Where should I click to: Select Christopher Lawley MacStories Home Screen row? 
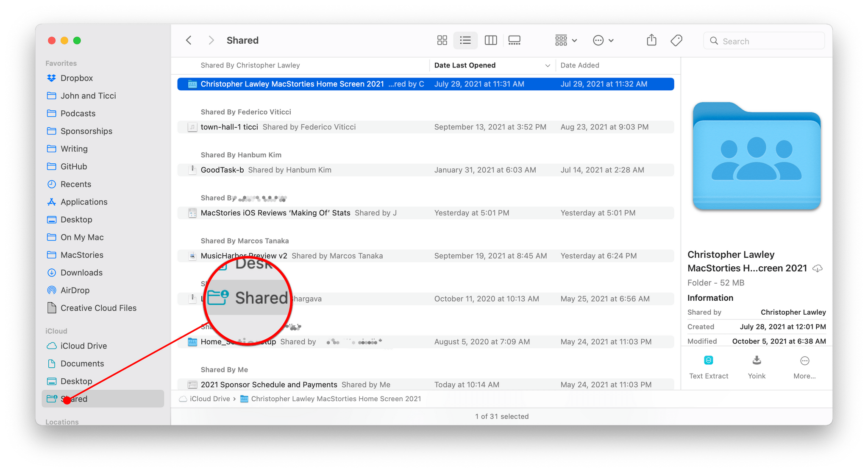pos(426,84)
